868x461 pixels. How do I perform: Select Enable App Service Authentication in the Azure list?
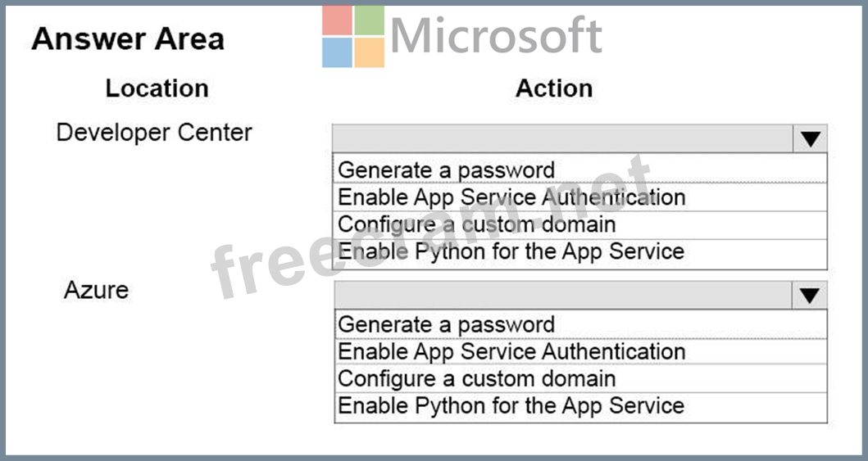(511, 352)
